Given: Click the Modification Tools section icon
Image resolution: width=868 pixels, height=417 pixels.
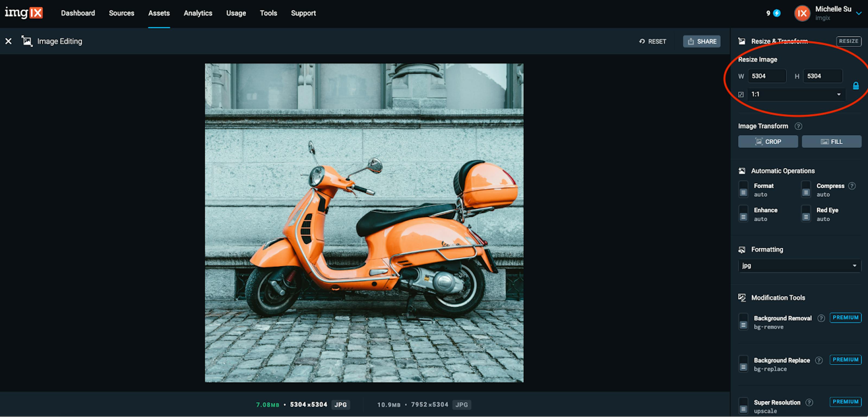Looking at the screenshot, I should pos(742,298).
